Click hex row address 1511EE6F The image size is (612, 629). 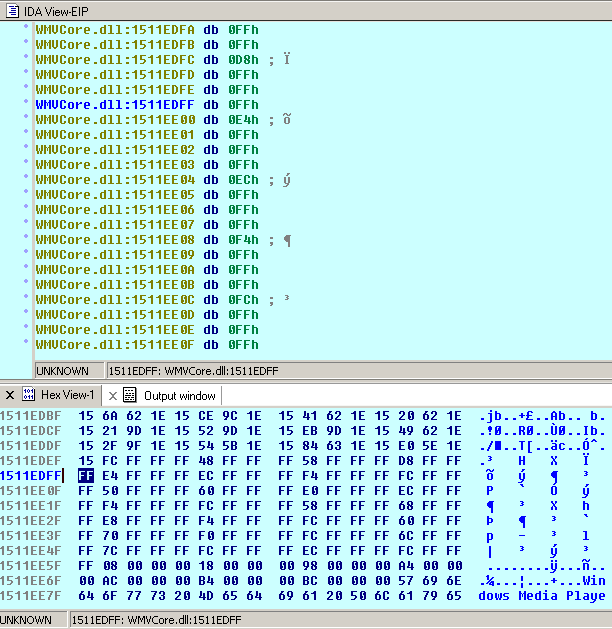point(31,581)
